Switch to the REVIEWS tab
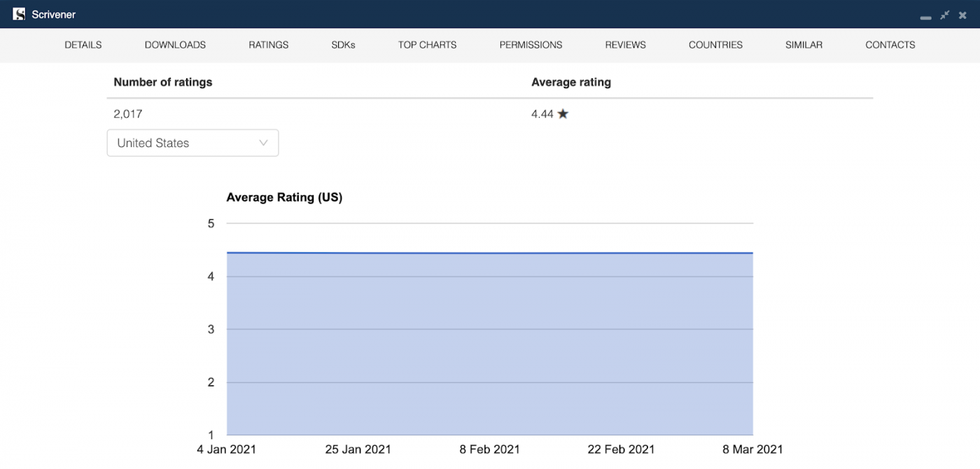This screenshot has height=469, width=980. click(625, 45)
